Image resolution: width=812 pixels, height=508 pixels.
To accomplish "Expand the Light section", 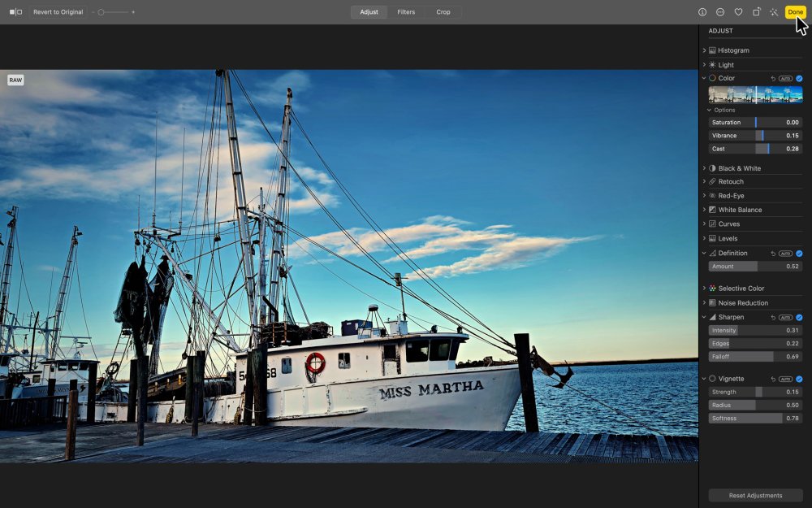I will (x=704, y=65).
